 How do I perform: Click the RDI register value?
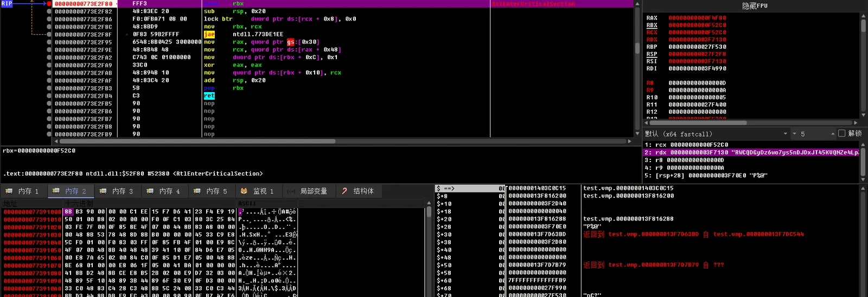[697, 68]
